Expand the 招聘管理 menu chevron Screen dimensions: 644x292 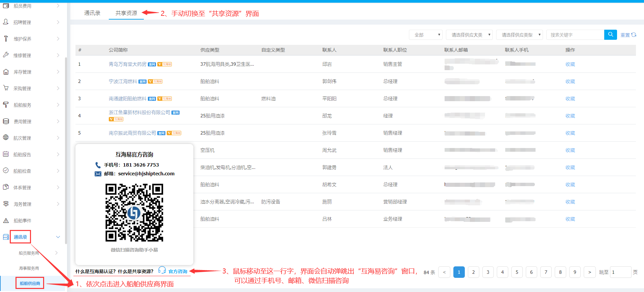pos(58,22)
